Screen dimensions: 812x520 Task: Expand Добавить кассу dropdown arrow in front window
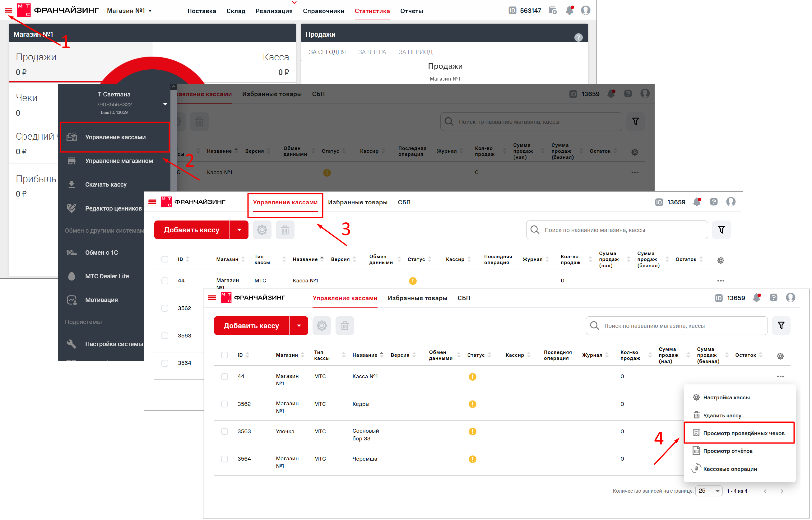(x=299, y=326)
